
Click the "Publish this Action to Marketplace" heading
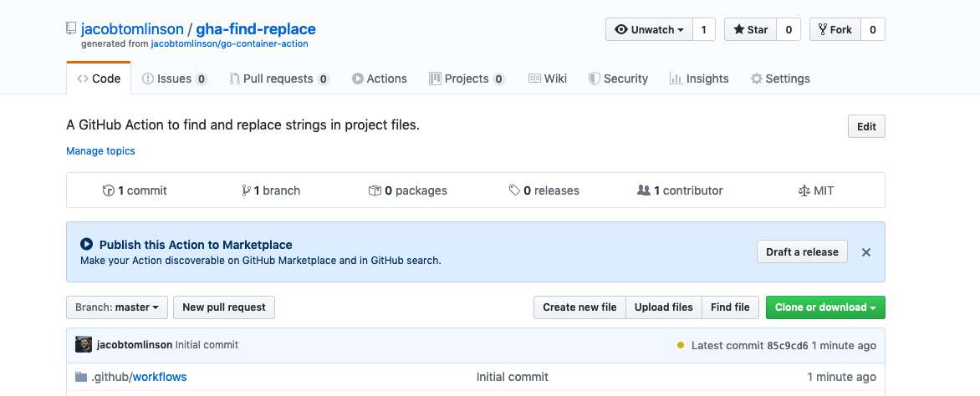point(196,245)
